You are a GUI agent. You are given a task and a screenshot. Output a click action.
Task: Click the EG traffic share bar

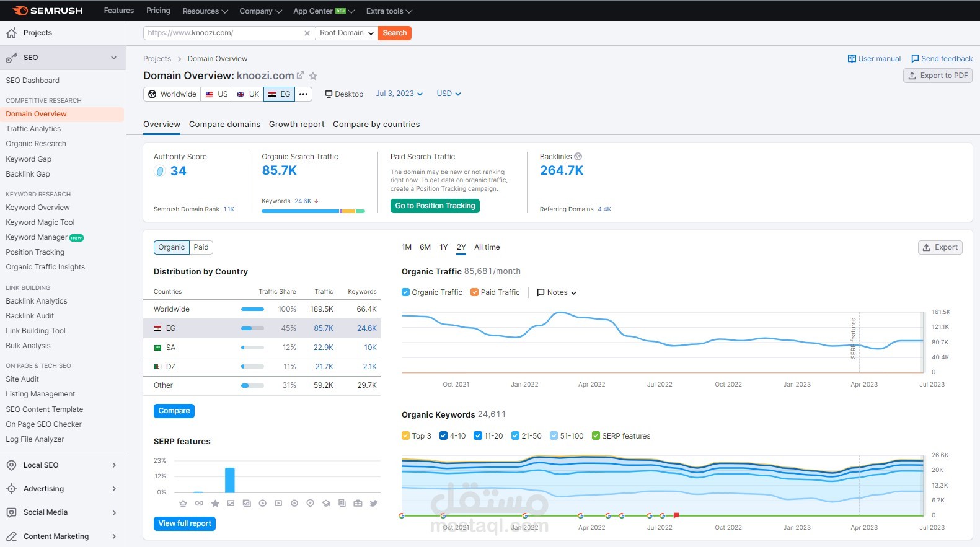[x=252, y=328]
